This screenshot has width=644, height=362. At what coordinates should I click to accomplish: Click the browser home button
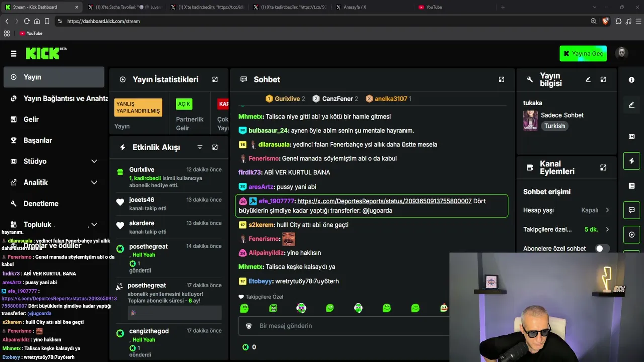click(37, 21)
